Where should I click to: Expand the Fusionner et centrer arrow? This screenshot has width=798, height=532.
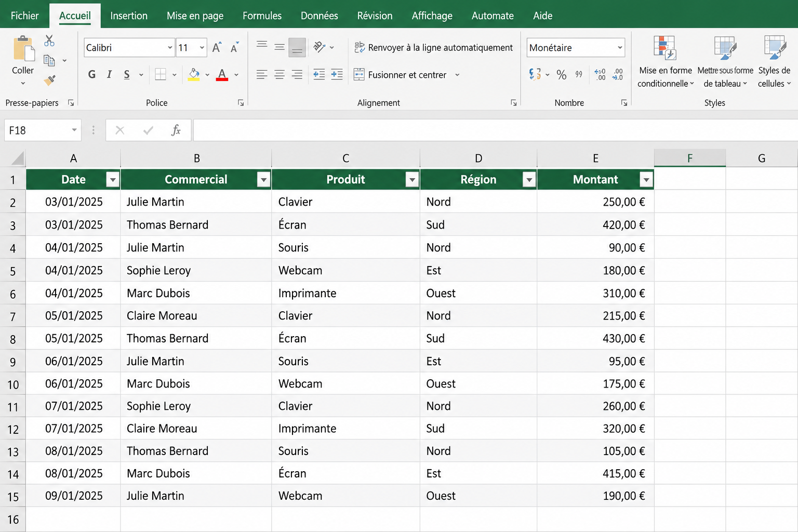coord(457,75)
